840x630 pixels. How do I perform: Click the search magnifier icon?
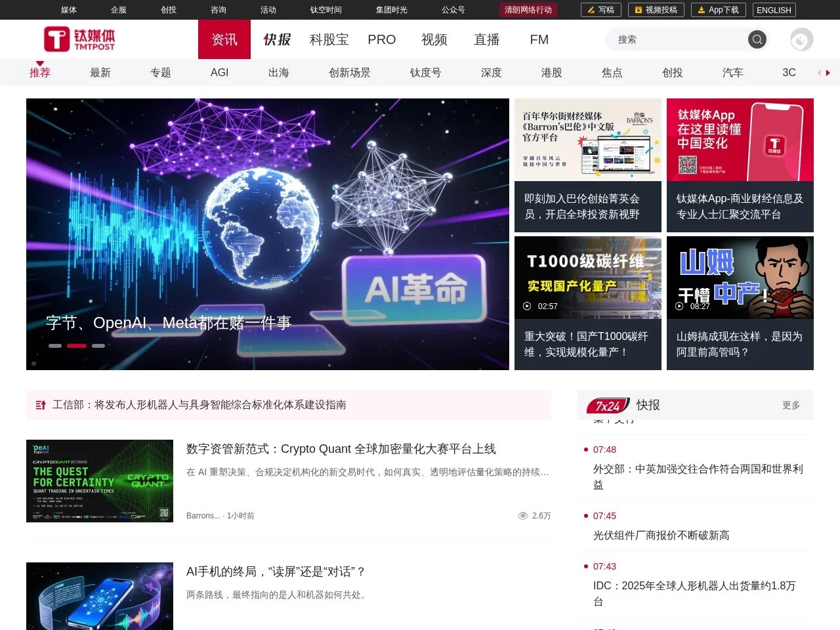coord(757,39)
